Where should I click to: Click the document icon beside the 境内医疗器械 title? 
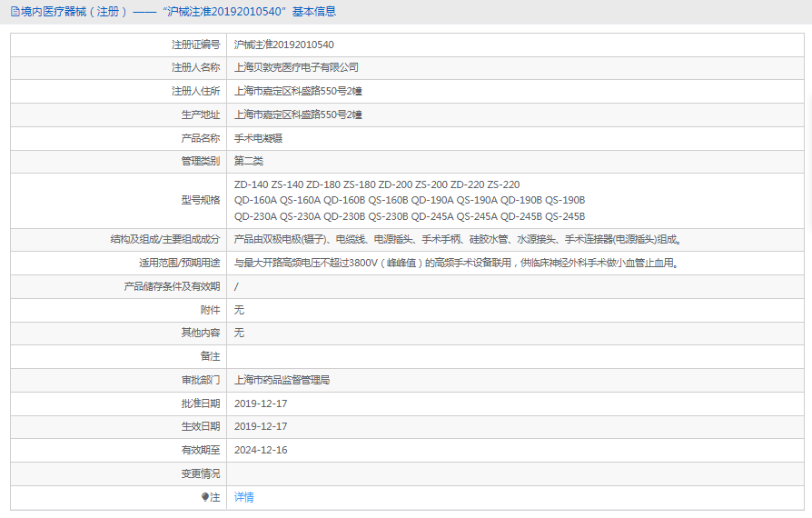tap(15, 12)
